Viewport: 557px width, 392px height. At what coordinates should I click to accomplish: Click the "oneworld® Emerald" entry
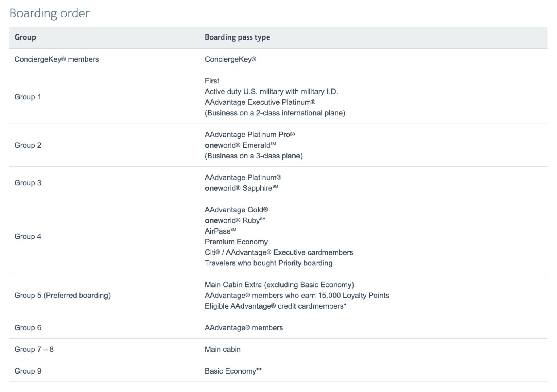pyautogui.click(x=240, y=145)
